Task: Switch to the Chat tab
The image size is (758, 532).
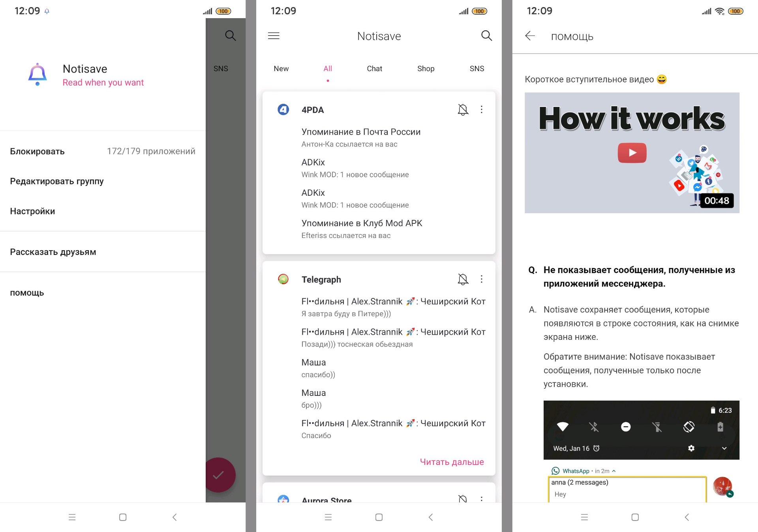Action: point(374,69)
